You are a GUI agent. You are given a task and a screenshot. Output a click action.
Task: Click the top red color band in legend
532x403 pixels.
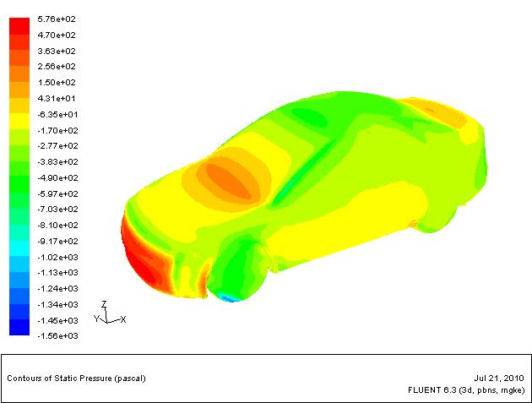click(x=19, y=26)
